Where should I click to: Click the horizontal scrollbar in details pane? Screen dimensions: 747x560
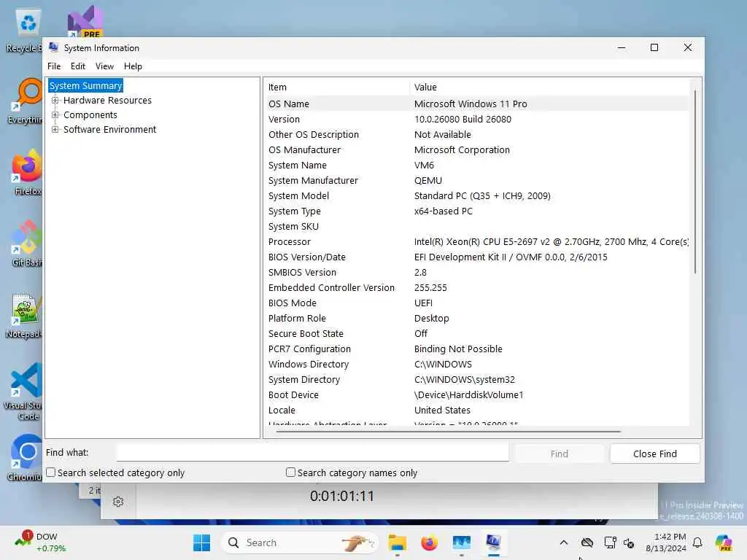[448, 432]
